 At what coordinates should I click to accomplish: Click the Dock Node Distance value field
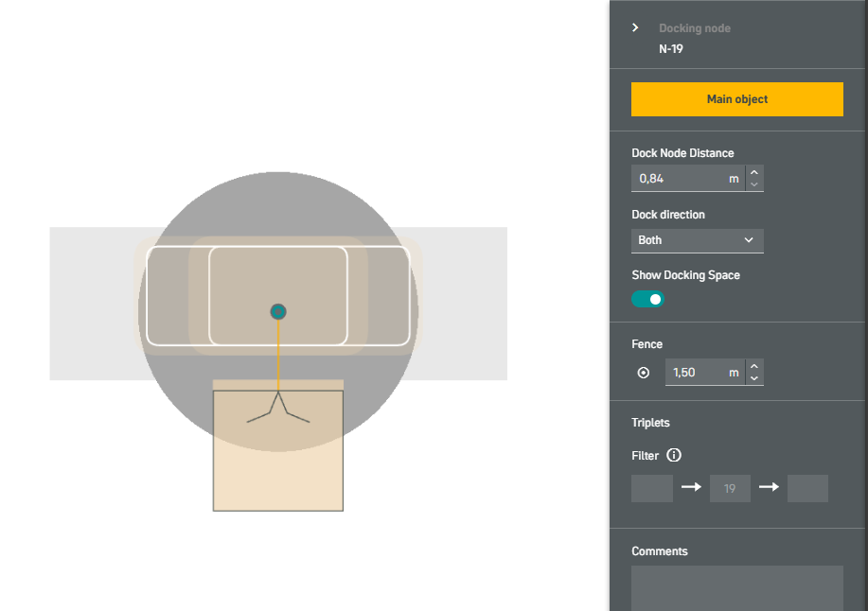click(x=688, y=179)
